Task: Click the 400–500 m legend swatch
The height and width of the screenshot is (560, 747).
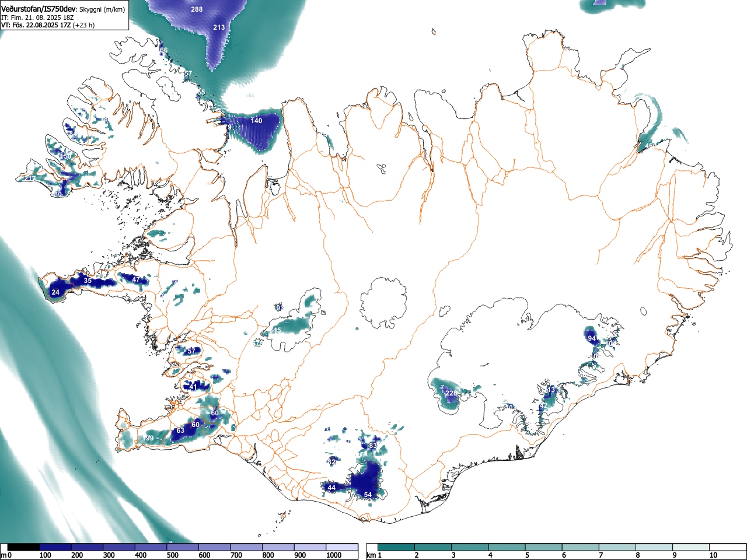Action: point(151,547)
